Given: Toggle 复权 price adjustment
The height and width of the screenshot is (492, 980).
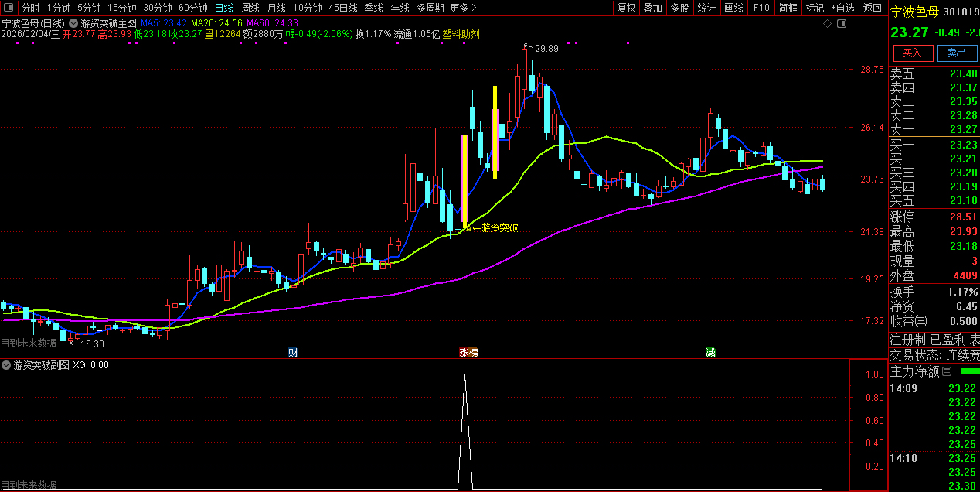Looking at the screenshot, I should tap(626, 8).
